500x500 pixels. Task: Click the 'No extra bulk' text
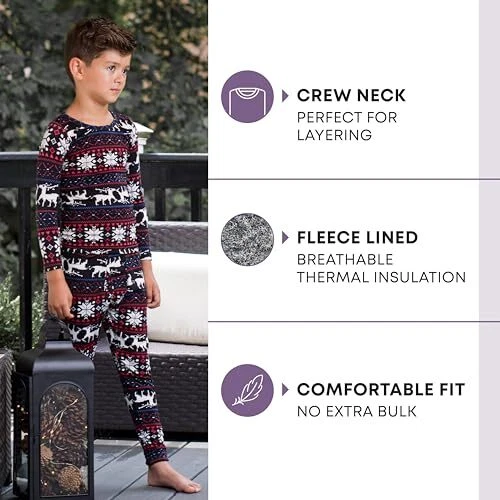click(357, 411)
